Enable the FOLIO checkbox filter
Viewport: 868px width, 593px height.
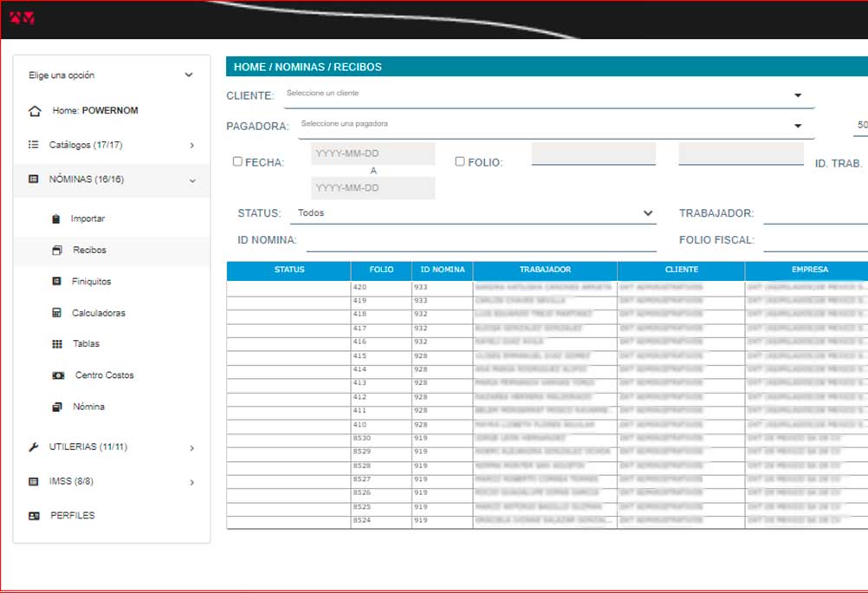pos(460,161)
